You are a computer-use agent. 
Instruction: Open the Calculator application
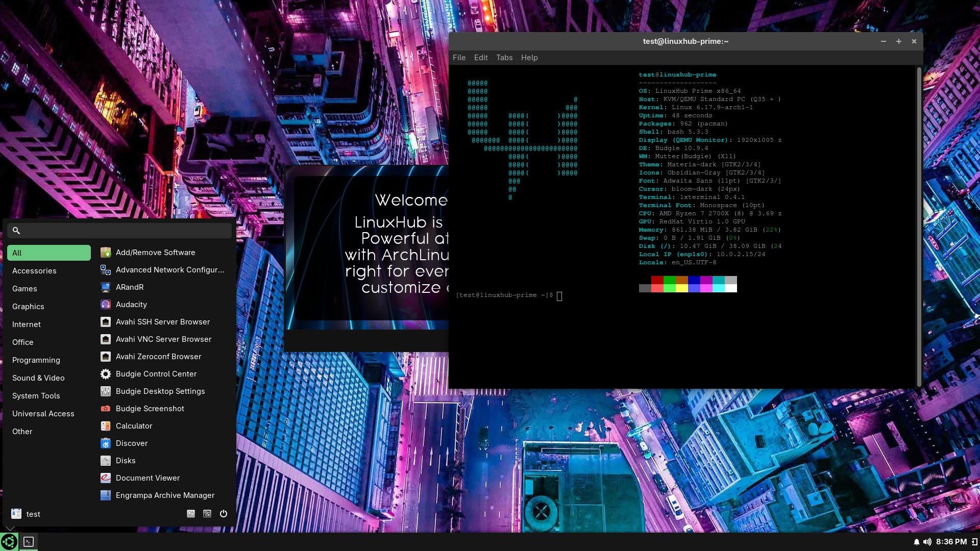134,426
